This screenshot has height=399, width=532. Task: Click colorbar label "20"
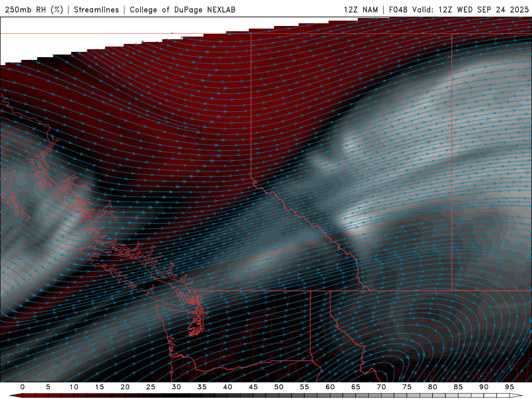pyautogui.click(x=125, y=387)
